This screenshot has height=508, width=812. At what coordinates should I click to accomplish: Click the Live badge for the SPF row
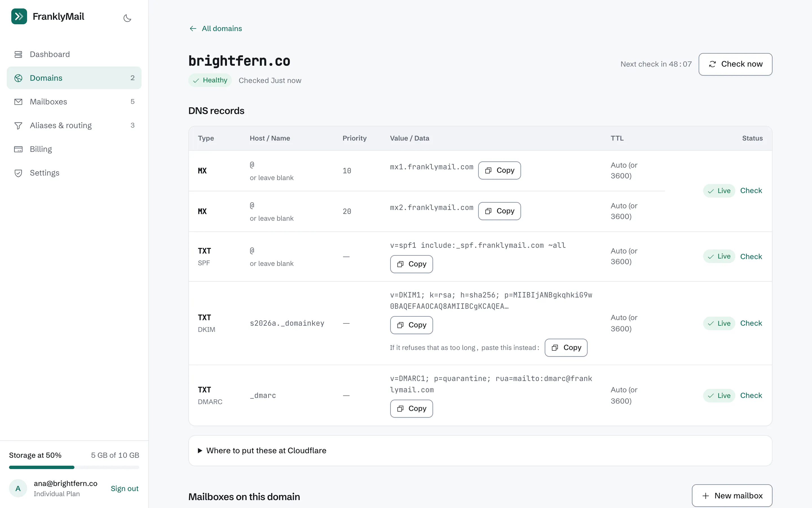pos(719,256)
